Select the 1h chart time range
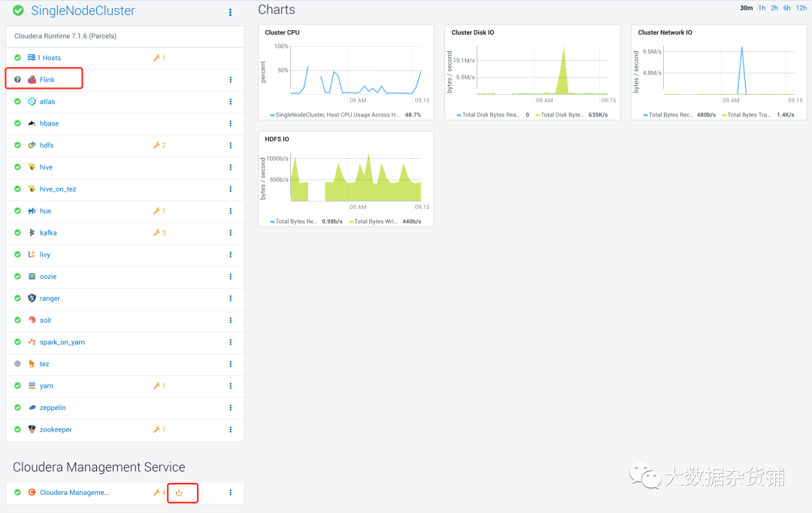The height and width of the screenshot is (513, 812). (x=762, y=8)
